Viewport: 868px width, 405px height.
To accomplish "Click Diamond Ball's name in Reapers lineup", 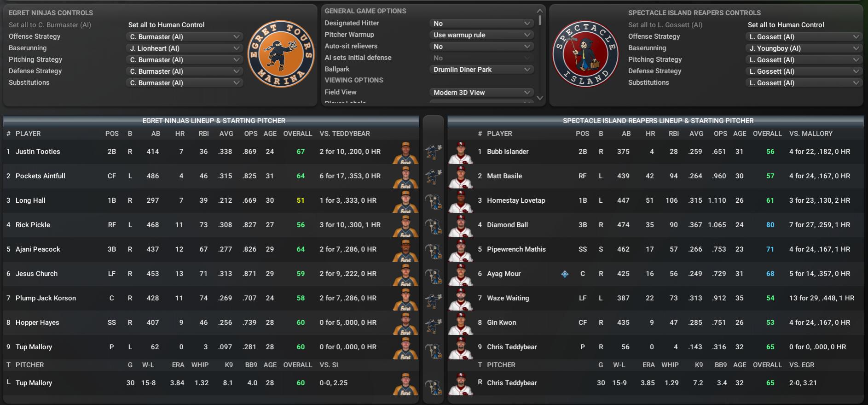I will click(x=507, y=225).
